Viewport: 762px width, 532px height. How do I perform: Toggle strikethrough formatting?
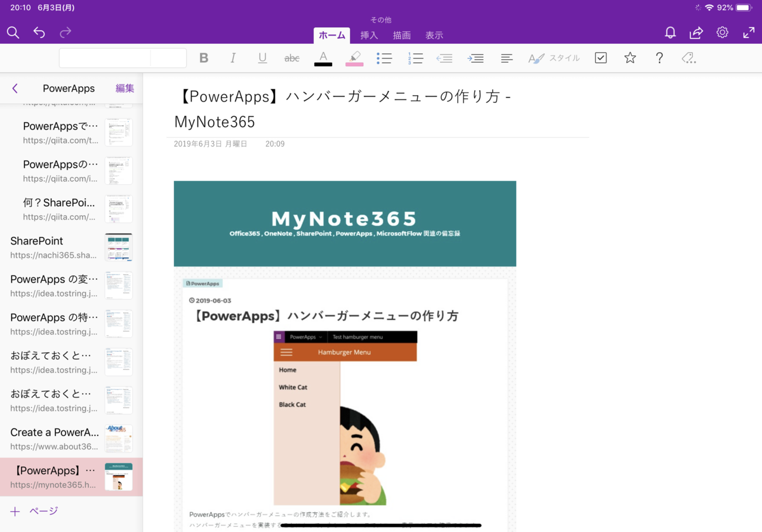click(292, 58)
